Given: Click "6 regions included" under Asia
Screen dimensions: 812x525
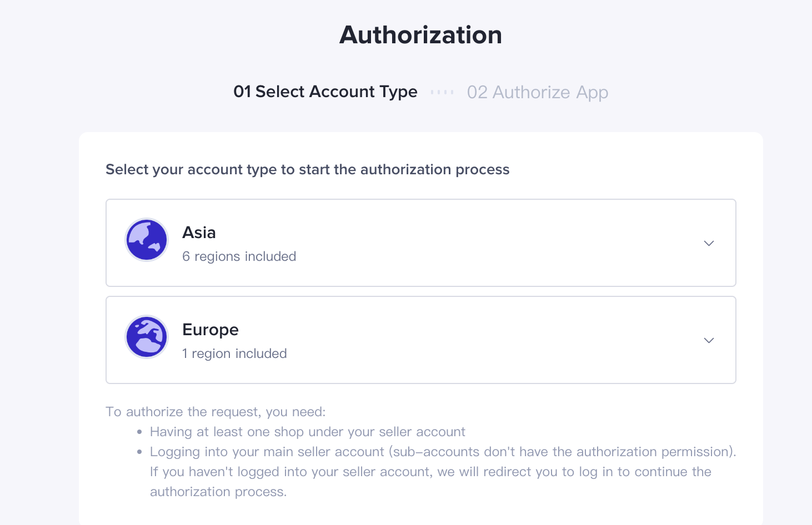Looking at the screenshot, I should (x=239, y=256).
